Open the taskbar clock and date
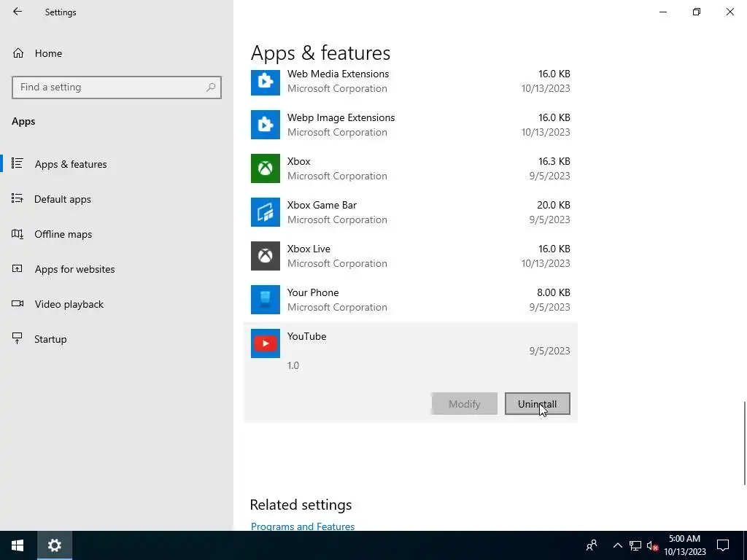 684,545
